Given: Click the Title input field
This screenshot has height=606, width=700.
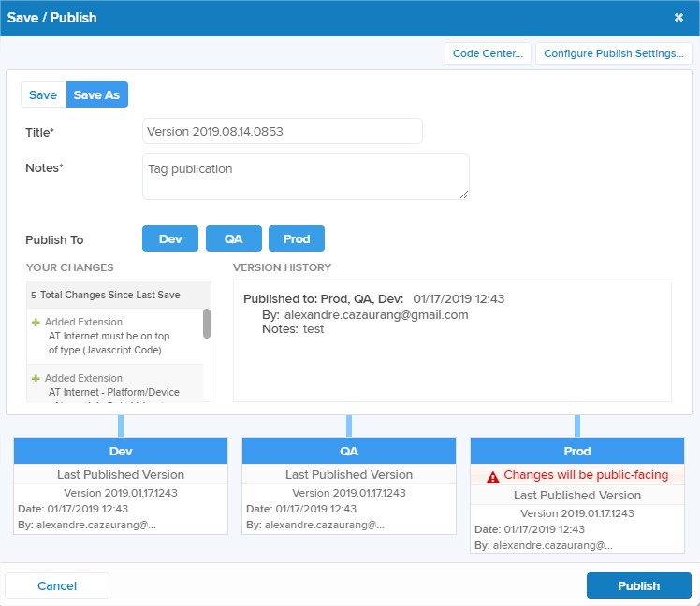Looking at the screenshot, I should click(282, 132).
